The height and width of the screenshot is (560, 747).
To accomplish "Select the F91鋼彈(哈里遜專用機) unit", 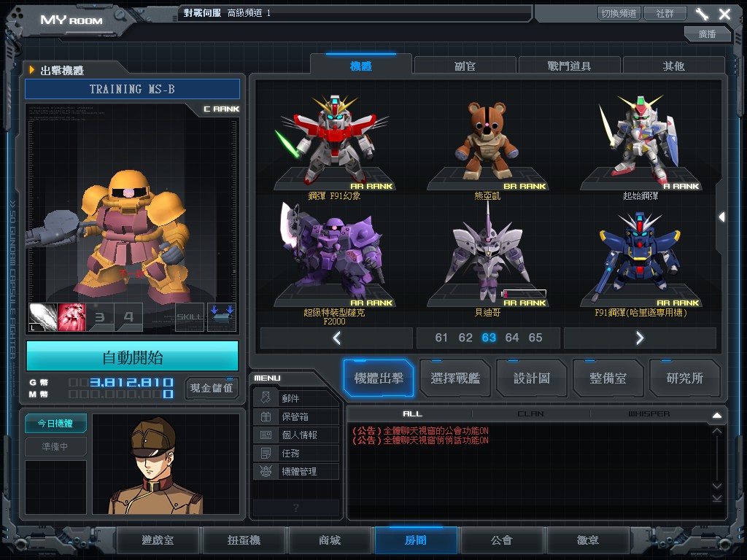I will pos(640,259).
